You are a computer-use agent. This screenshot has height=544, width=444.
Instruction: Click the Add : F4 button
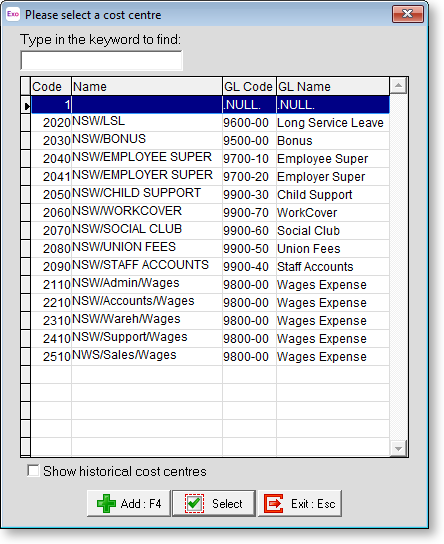pyautogui.click(x=129, y=503)
